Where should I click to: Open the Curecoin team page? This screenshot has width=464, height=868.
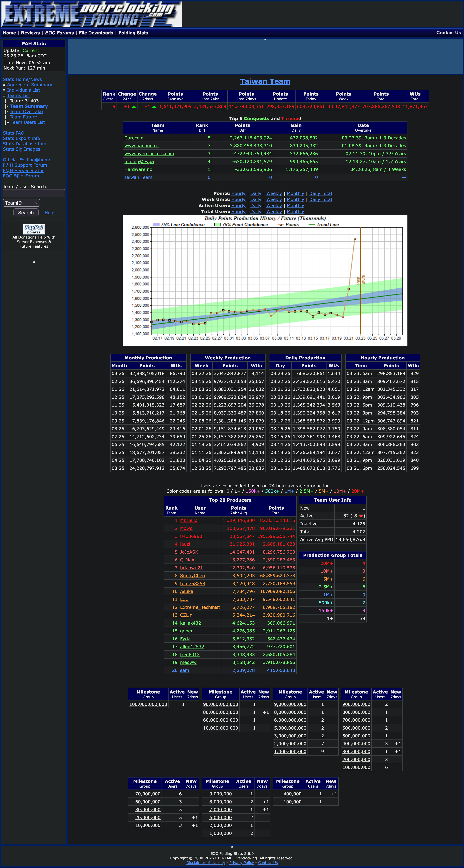pos(133,137)
